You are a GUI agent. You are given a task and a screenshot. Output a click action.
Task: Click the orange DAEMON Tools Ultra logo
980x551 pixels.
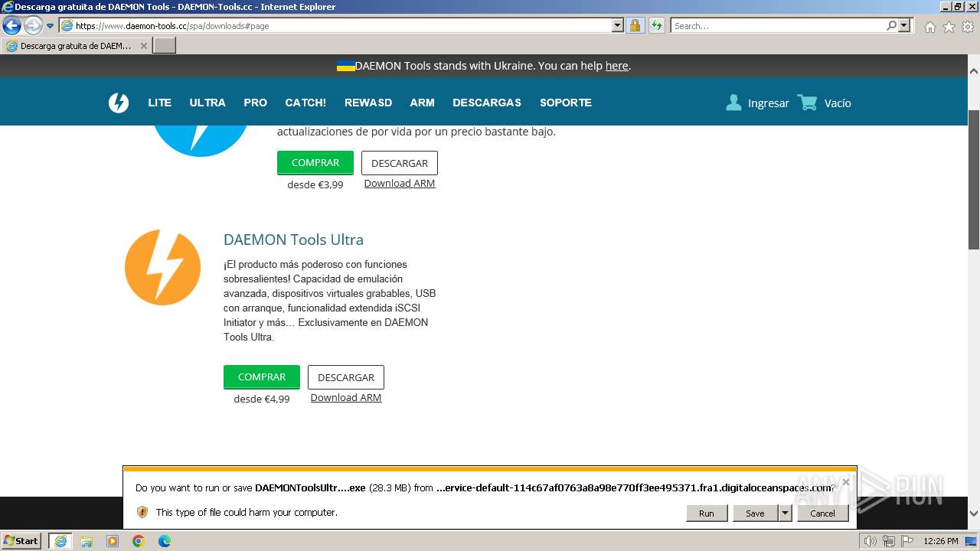point(162,267)
